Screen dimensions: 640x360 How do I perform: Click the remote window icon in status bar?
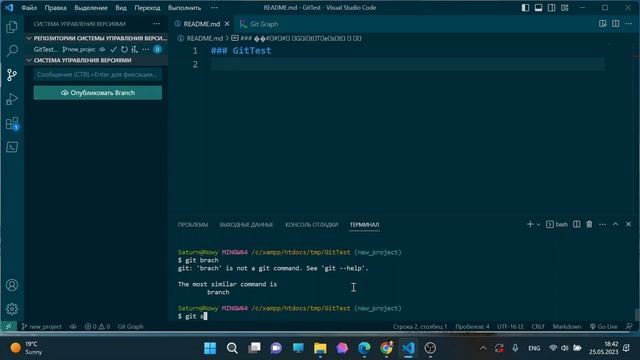click(x=9, y=327)
